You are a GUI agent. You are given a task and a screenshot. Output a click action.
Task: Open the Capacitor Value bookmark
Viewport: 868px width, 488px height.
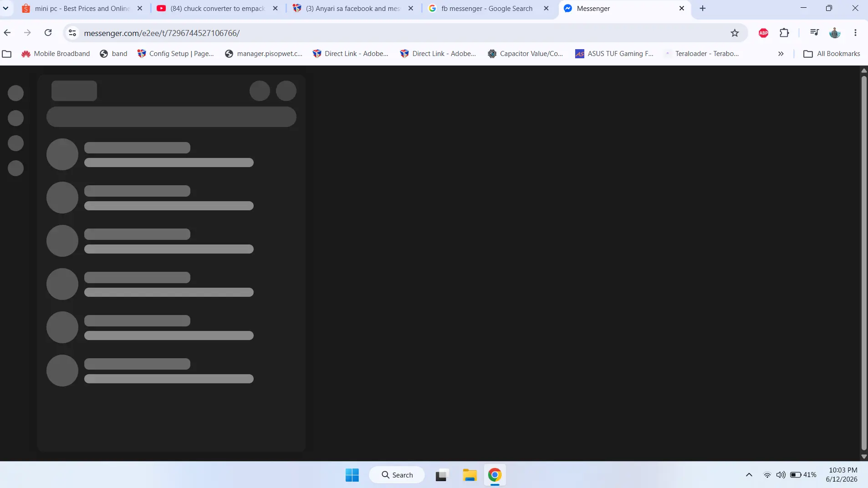(x=525, y=54)
